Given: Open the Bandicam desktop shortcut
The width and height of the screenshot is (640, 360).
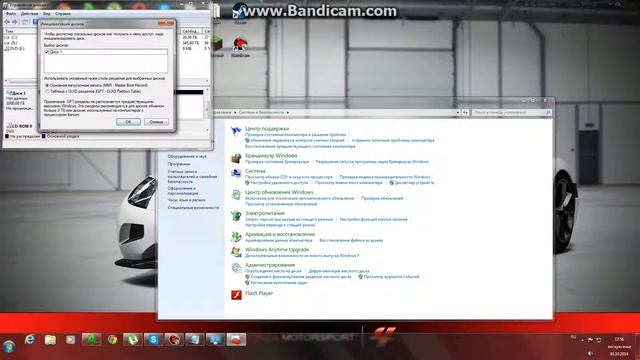Looking at the screenshot, I should [x=240, y=47].
